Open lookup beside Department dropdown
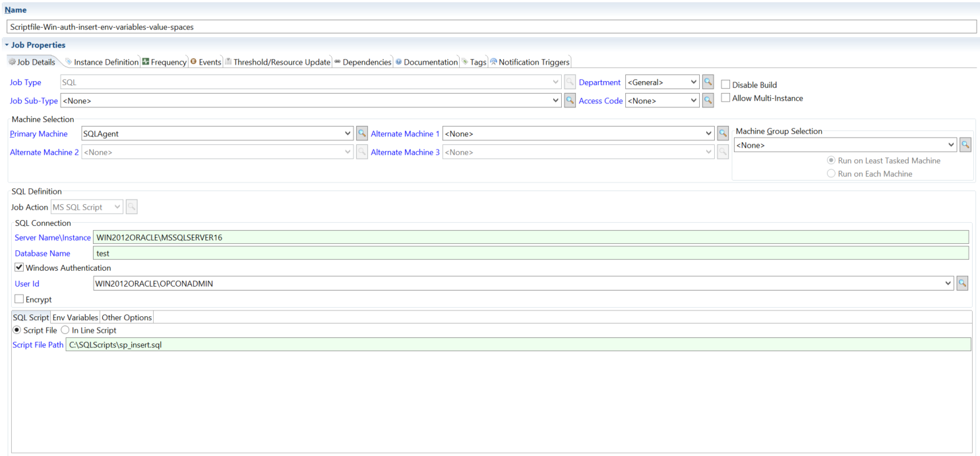980x456 pixels. point(708,82)
